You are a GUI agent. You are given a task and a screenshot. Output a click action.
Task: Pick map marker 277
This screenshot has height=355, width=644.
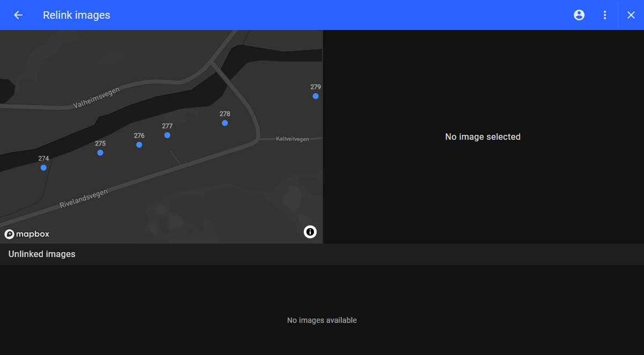[167, 135]
